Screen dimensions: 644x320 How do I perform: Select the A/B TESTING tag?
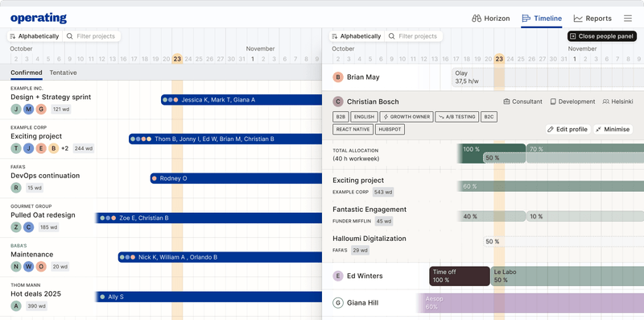pos(456,117)
